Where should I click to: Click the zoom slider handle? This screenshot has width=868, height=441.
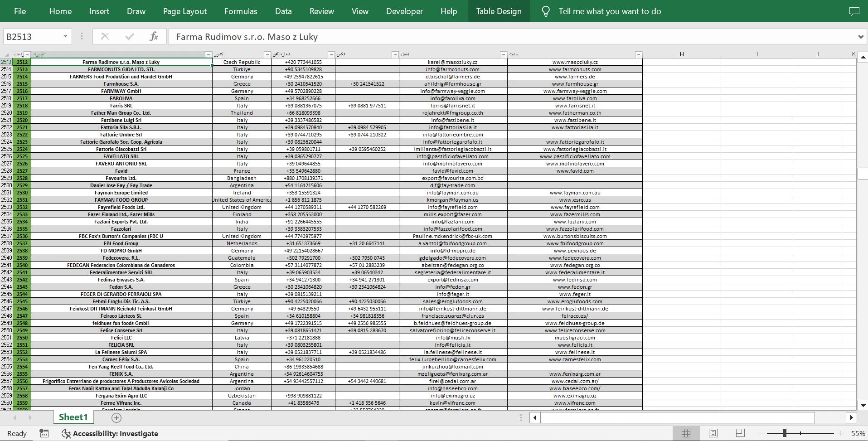784,433
